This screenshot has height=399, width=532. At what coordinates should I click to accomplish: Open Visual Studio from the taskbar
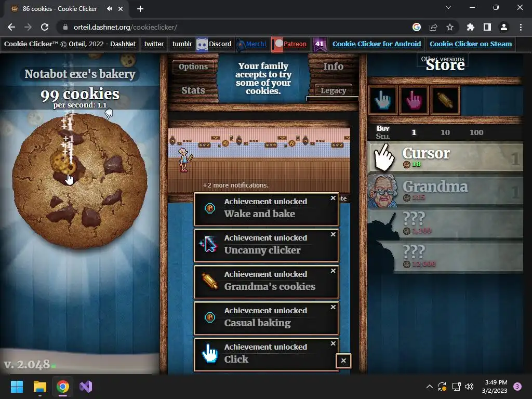(86, 387)
